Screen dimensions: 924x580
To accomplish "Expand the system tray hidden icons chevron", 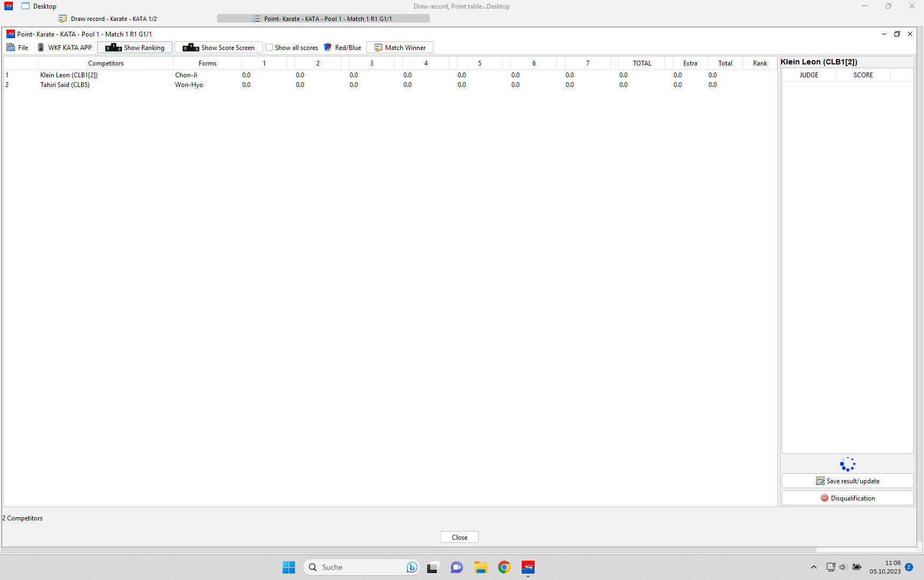I will 813,567.
